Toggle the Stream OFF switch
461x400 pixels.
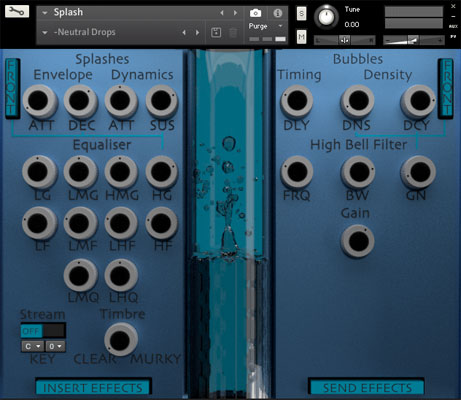pos(43,331)
